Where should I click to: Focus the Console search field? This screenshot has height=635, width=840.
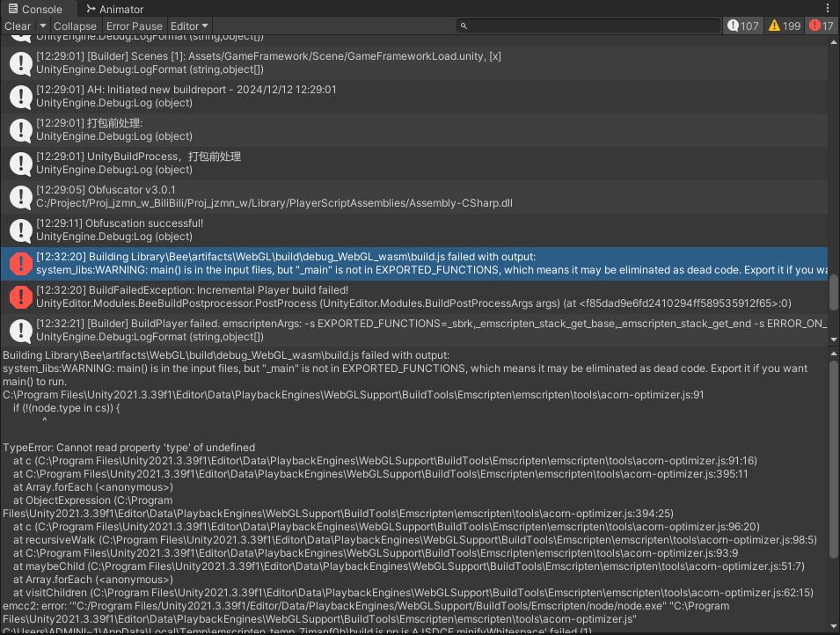[588, 26]
